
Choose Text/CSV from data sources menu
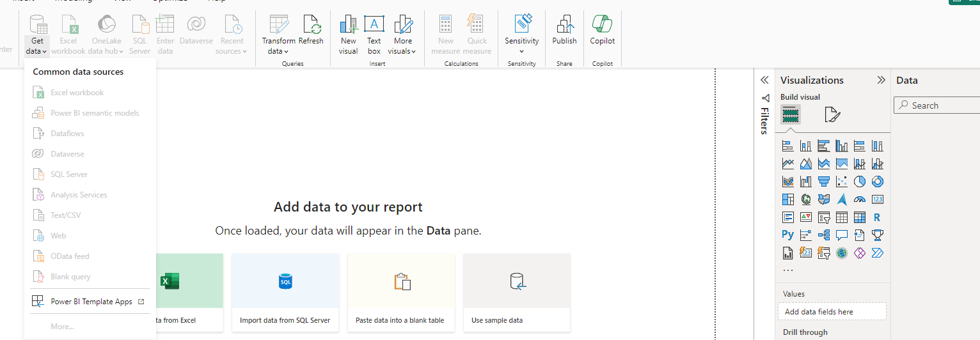point(90,215)
